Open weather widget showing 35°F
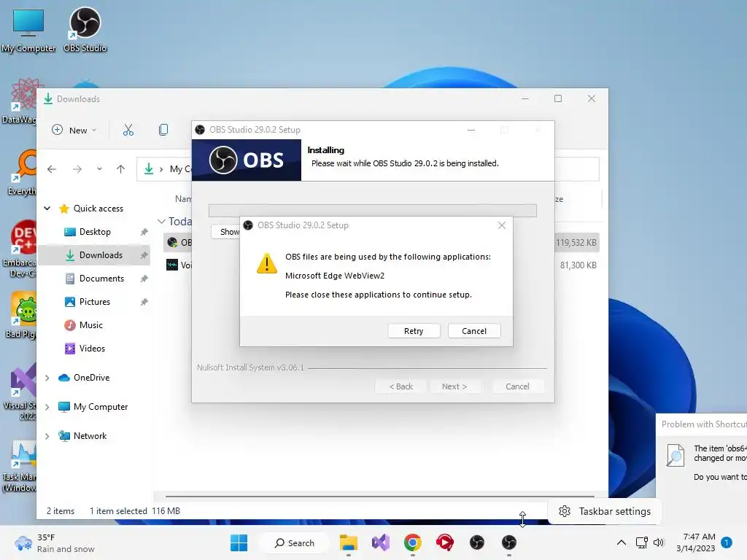747x560 pixels. pyautogui.click(x=55, y=542)
